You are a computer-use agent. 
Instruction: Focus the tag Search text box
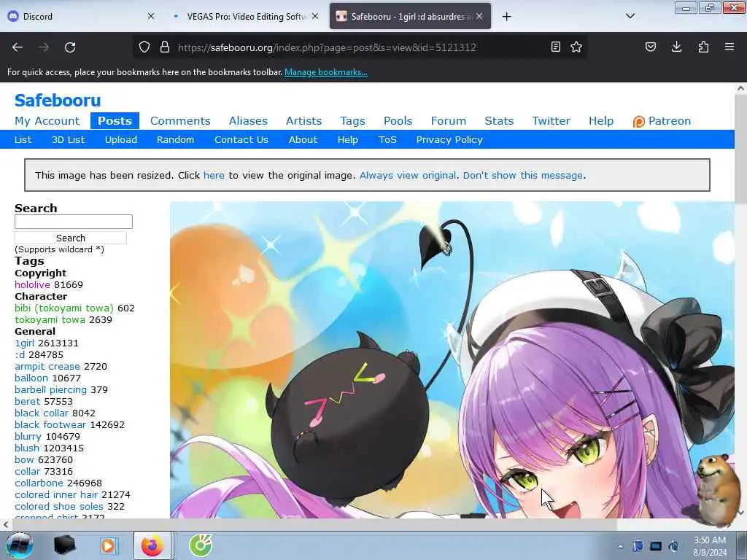[x=74, y=222]
